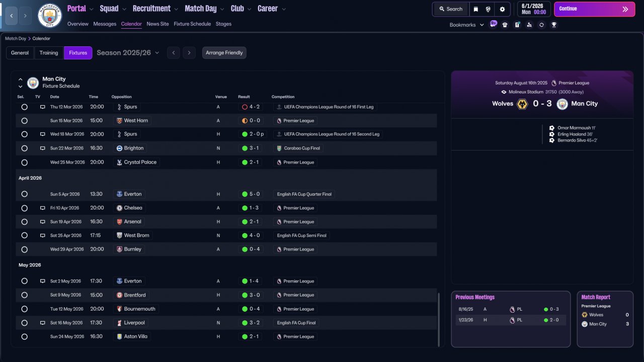Click the globe icon beside Search
The height and width of the screenshot is (362, 644).
(x=488, y=9)
